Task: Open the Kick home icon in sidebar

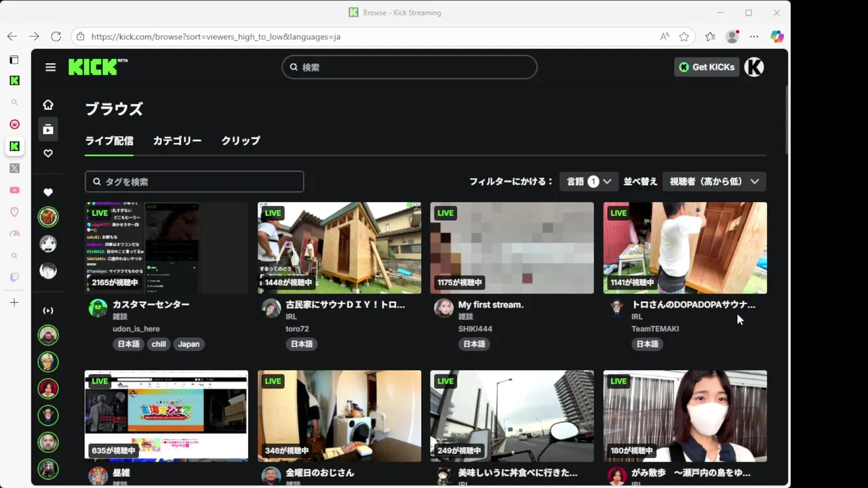Action: pos(48,104)
